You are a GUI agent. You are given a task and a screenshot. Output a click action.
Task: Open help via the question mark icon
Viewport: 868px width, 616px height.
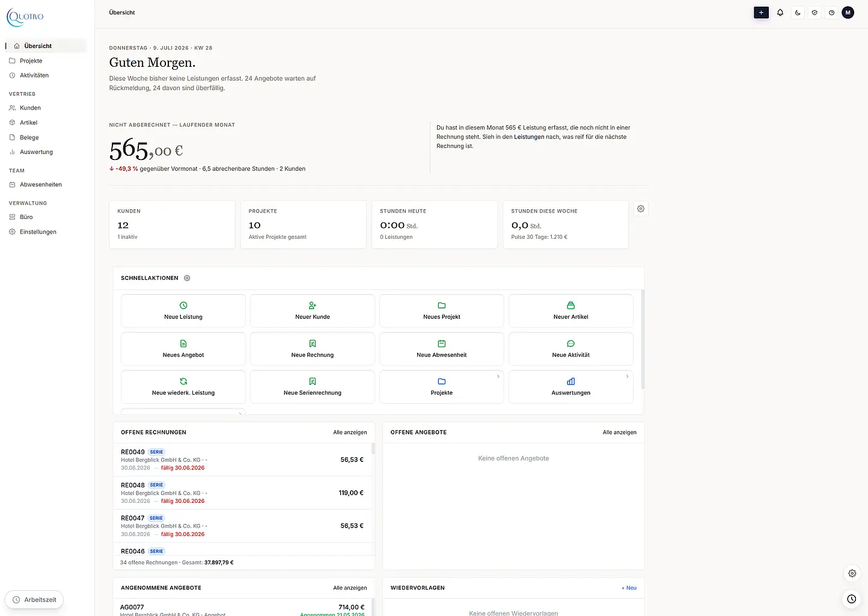click(x=831, y=13)
